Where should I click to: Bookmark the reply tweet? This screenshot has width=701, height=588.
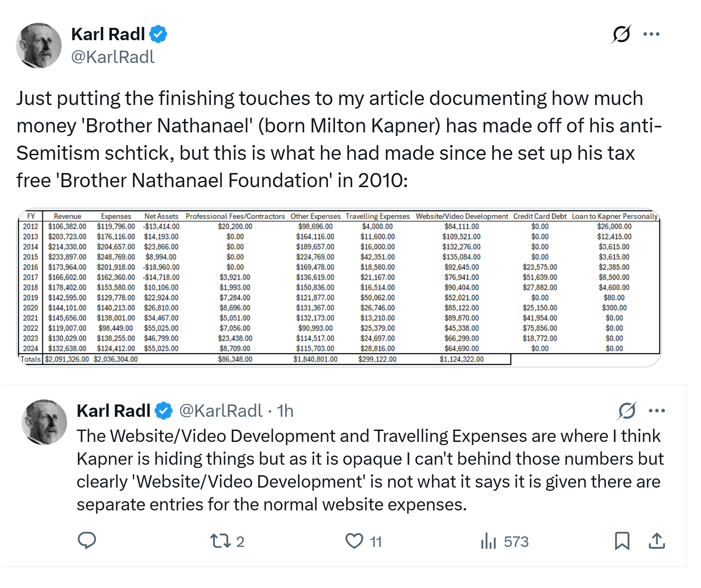(622, 541)
